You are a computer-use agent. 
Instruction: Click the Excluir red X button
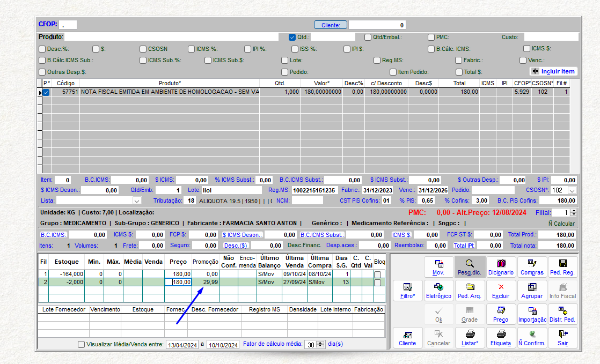pyautogui.click(x=501, y=291)
